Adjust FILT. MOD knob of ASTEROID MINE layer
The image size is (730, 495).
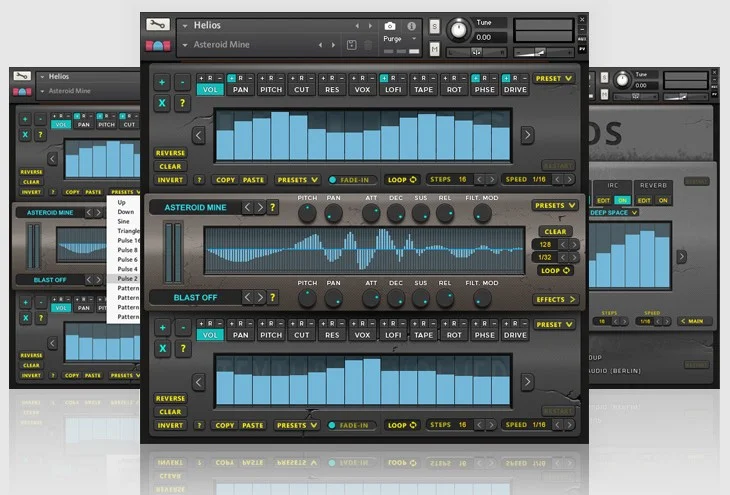pyautogui.click(x=482, y=213)
